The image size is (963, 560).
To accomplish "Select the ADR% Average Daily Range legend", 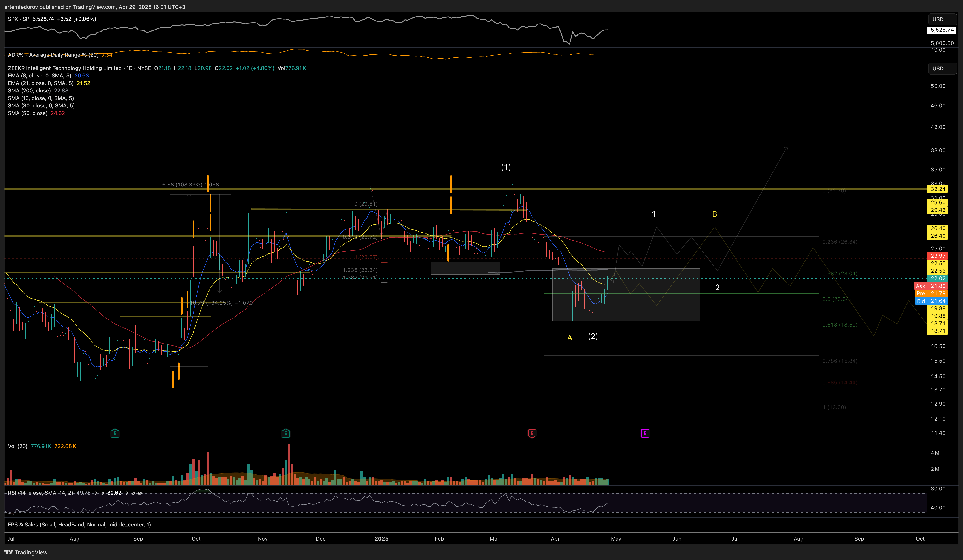I will click(x=53, y=55).
